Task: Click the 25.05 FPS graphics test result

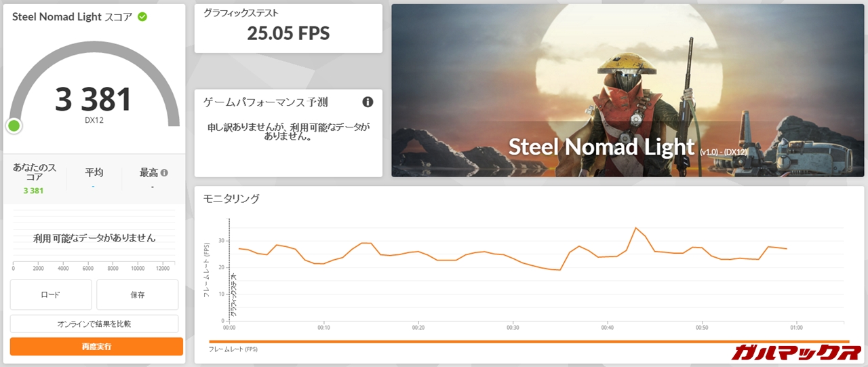Action: coord(288,33)
